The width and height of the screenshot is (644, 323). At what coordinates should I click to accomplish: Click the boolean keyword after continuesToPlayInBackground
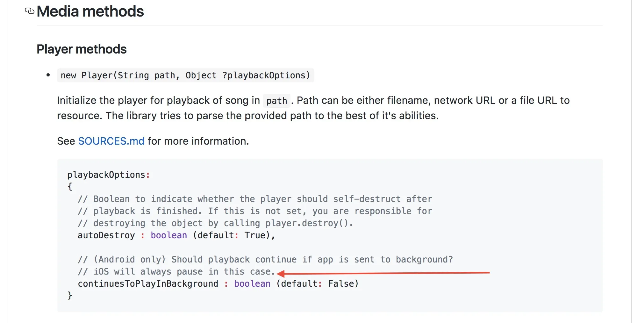[x=252, y=284]
